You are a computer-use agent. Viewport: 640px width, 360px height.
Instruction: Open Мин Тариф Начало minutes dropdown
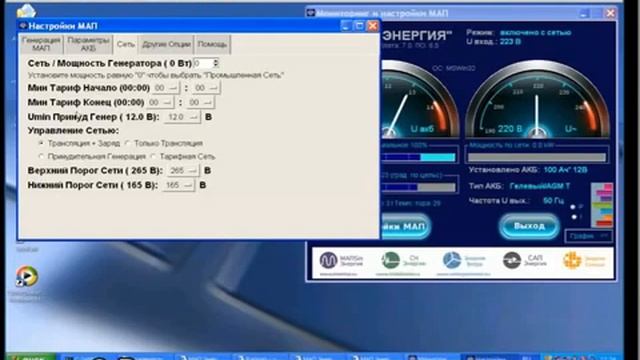pos(206,88)
